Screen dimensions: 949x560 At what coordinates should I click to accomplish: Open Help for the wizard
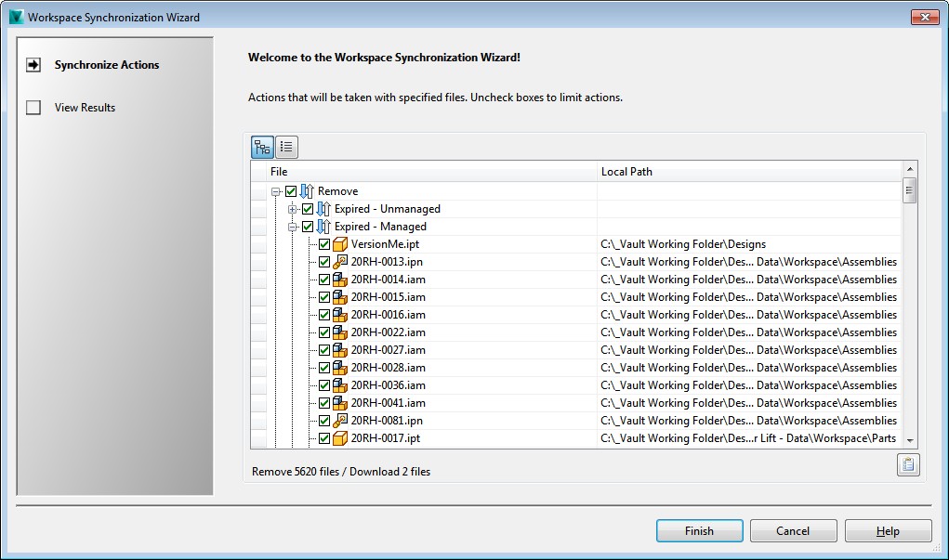click(x=888, y=530)
